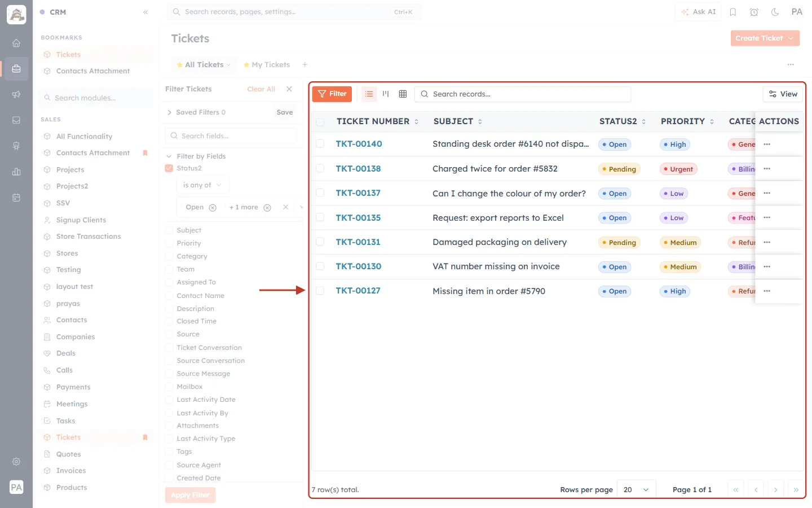This screenshot has width=812, height=508.
Task: Uncheck the Status2 filter checkbox
Action: coord(169,168)
